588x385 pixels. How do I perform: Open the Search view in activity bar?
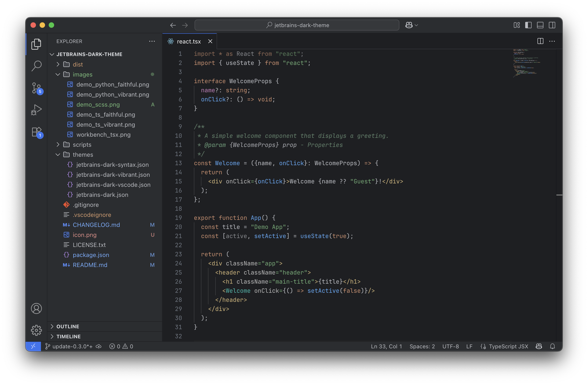[36, 66]
